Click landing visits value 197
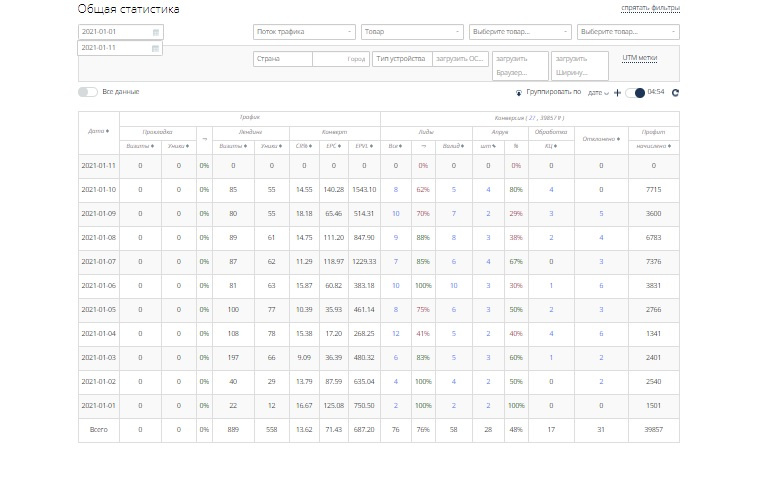Viewport: 781px width, 481px height. (233, 358)
